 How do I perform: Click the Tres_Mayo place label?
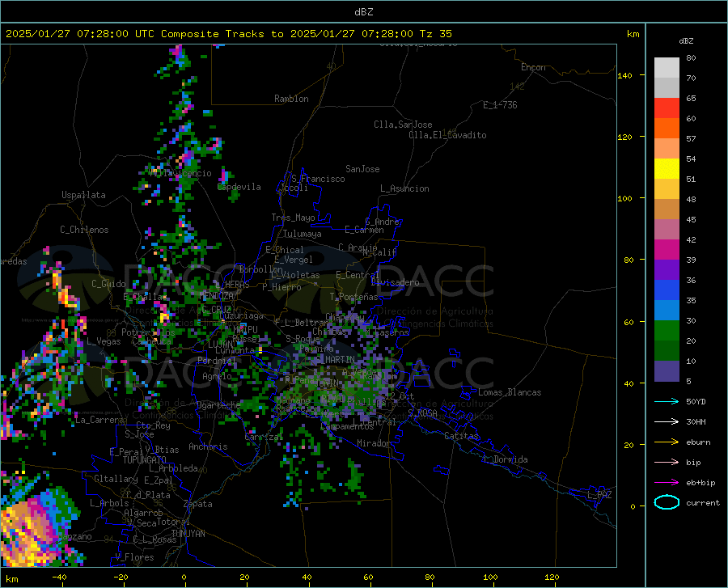293,218
